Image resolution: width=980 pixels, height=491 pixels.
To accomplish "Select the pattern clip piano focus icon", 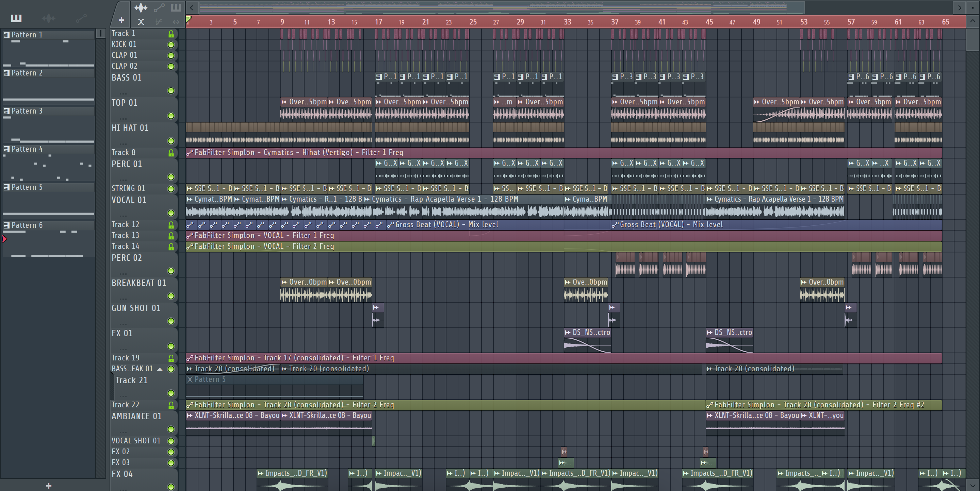I will pyautogui.click(x=176, y=7).
